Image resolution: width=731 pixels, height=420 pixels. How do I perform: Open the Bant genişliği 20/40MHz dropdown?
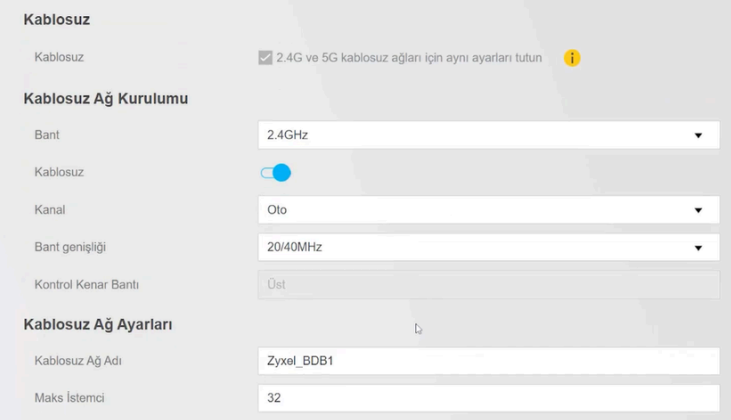(488, 247)
